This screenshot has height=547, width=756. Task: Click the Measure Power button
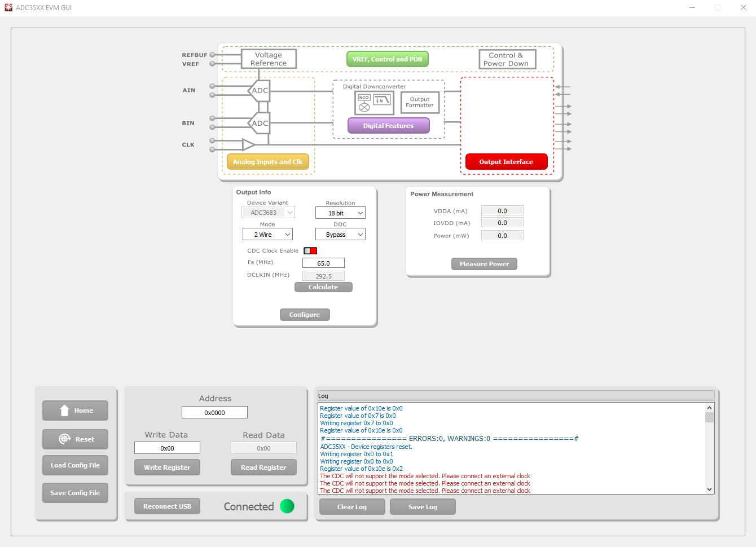tap(484, 264)
